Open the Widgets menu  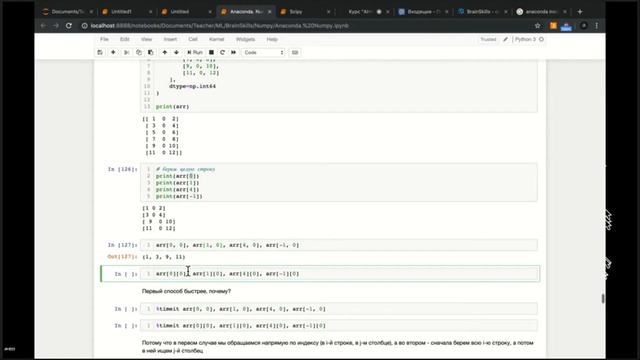click(245, 39)
